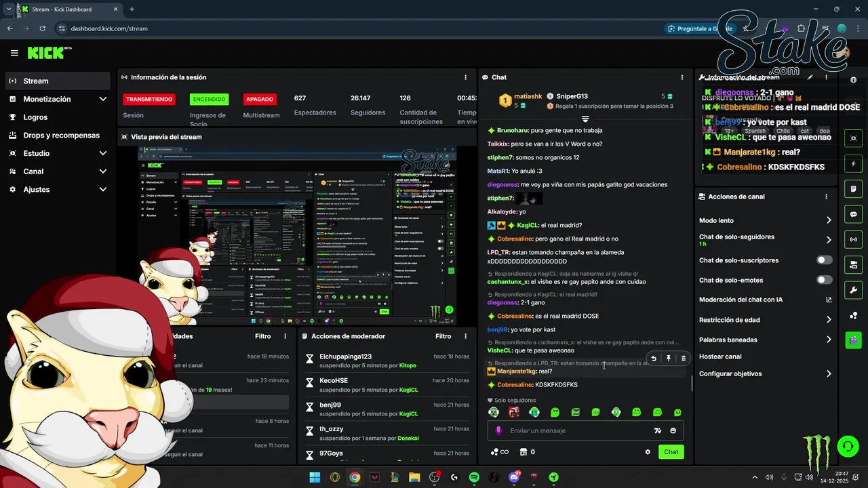
Task: Open Configurar objetivos chevron
Action: (x=829, y=373)
